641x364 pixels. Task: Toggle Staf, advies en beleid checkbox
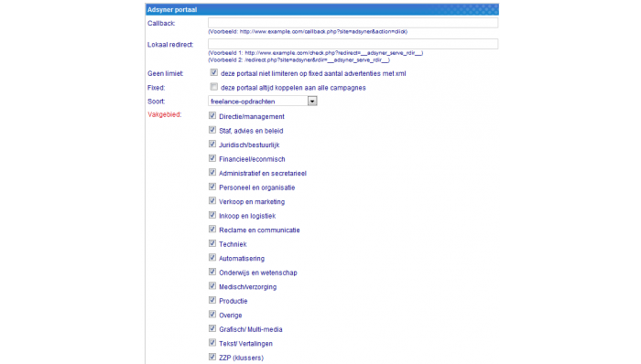212,130
